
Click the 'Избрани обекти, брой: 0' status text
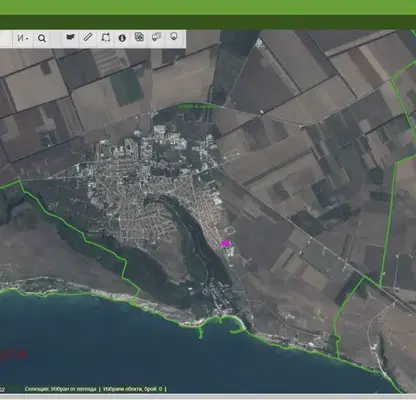click(x=133, y=389)
